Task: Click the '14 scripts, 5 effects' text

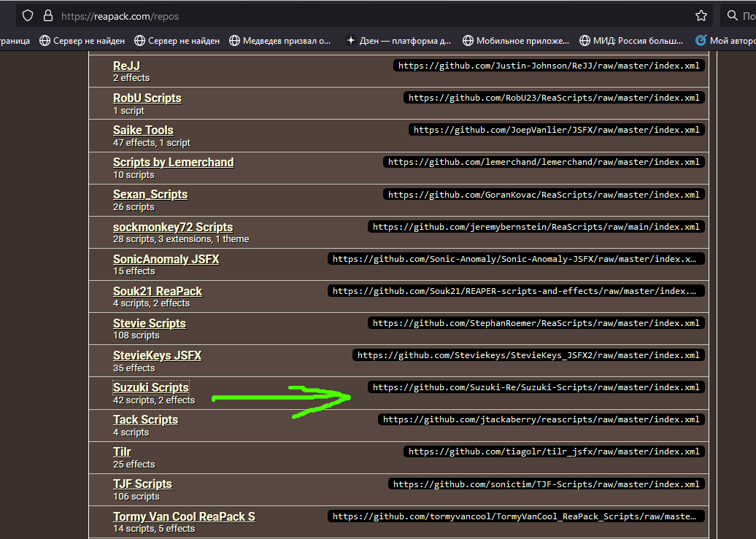Action: [x=154, y=529]
